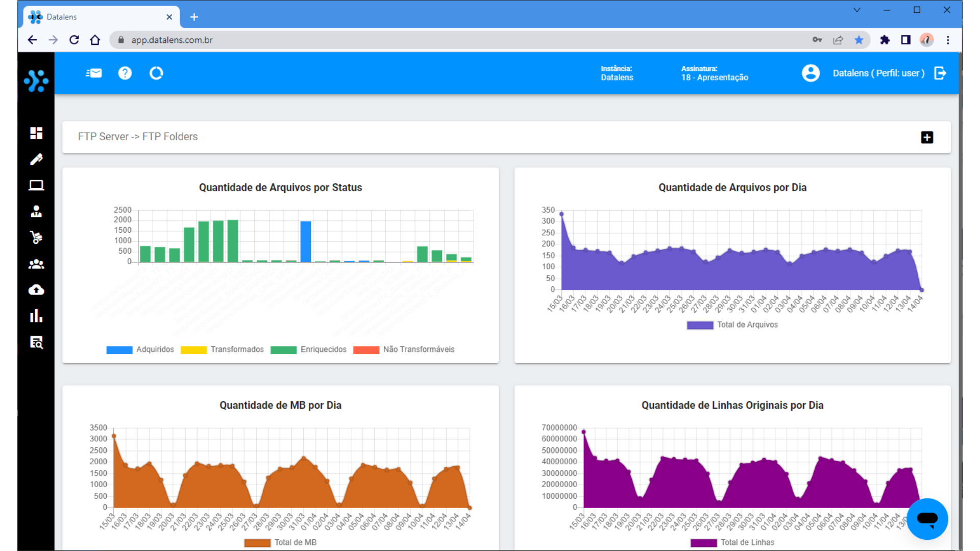
Task: Click the site lock icon in address bar
Action: 121,40
